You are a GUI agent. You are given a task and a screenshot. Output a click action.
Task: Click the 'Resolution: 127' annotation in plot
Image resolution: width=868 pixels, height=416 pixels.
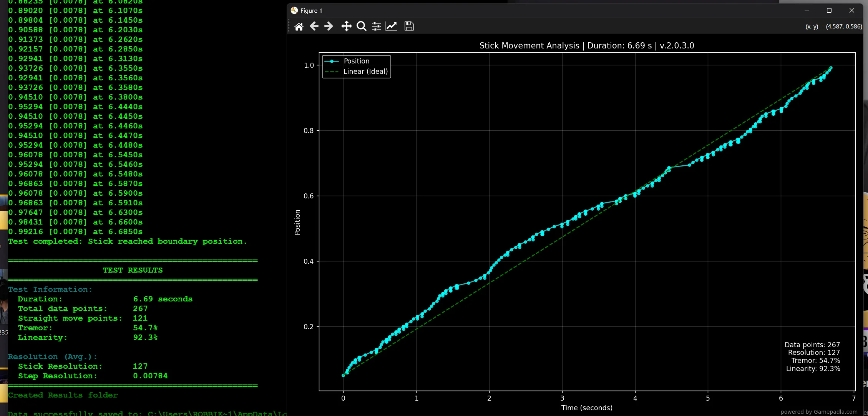814,352
